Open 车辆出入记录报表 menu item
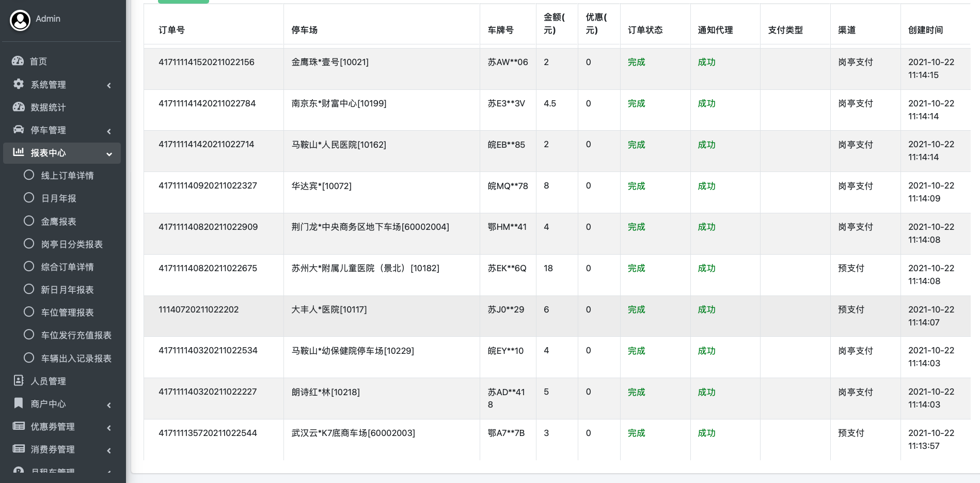980x483 pixels. pos(76,359)
